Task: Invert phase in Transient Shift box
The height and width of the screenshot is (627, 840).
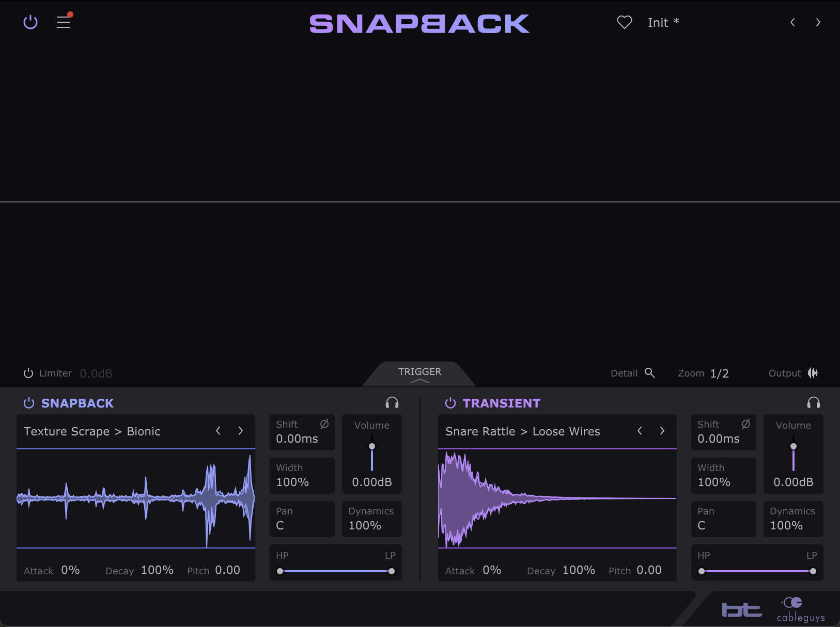Action: [745, 424]
